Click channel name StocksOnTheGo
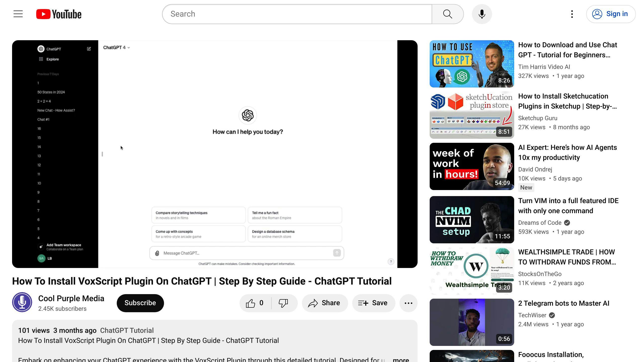 (540, 274)
